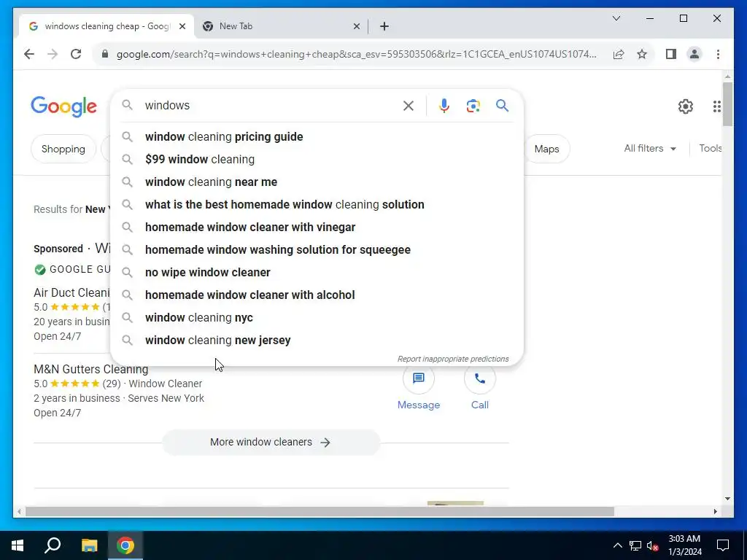Image resolution: width=747 pixels, height=560 pixels.
Task: Open Google Lens image search
Action: [x=473, y=106]
